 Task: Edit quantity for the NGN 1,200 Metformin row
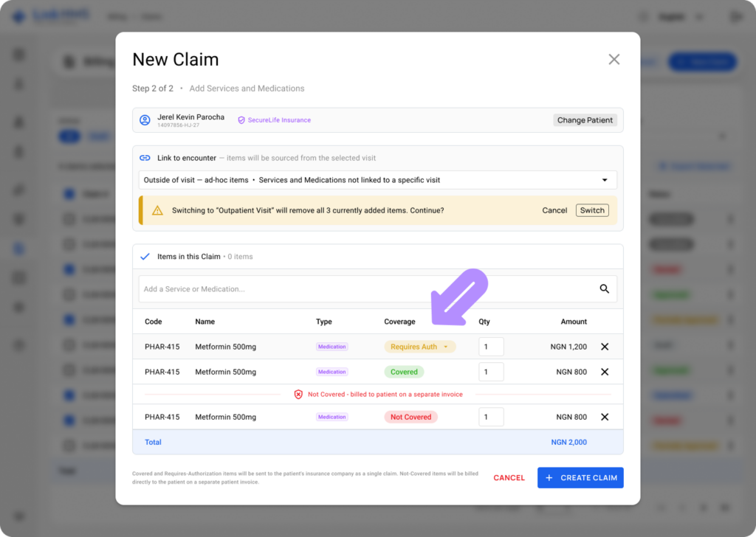[x=491, y=347]
